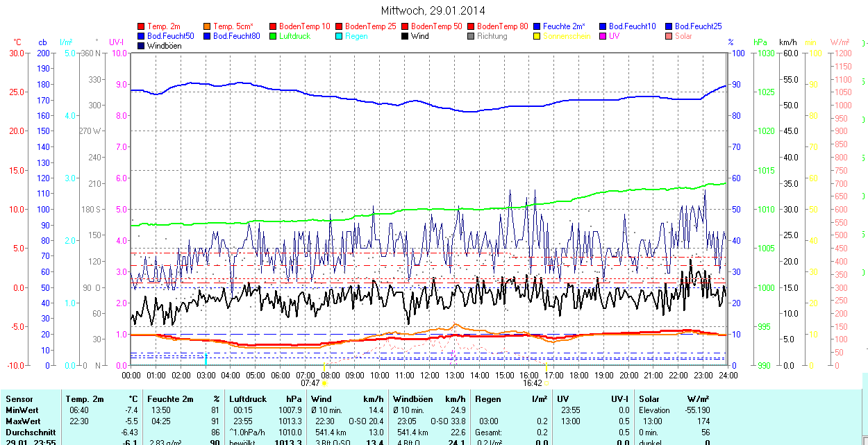This screenshot has height=445, width=868.
Task: Click the cyan Regen legend square
Action: [339, 36]
